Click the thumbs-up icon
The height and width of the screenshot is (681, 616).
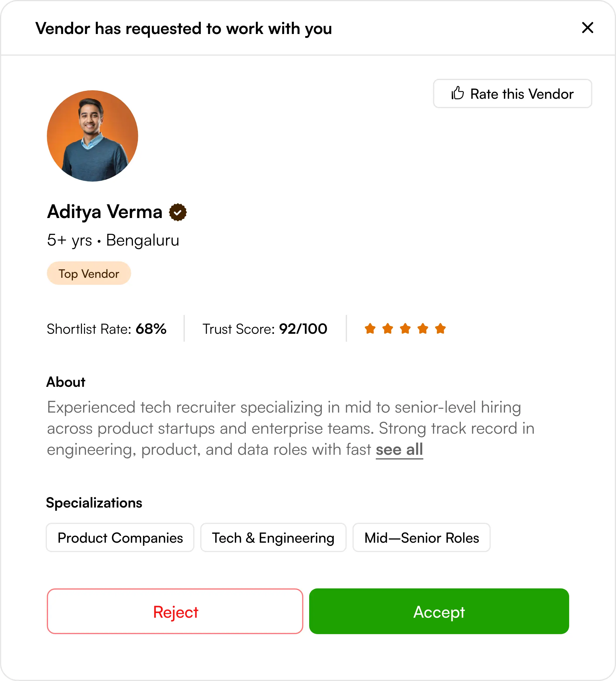(458, 93)
